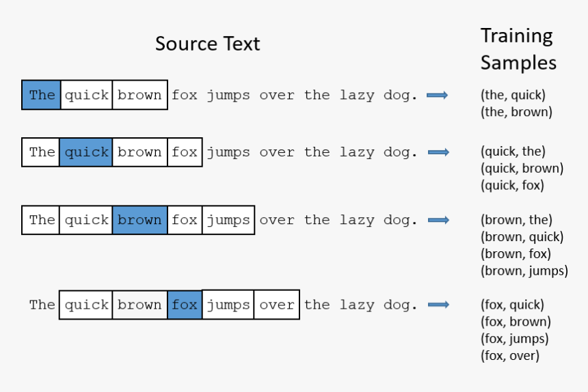Screen dimensions: 588x392
Task: Click the boxed "fox" in second row
Action: (x=185, y=152)
